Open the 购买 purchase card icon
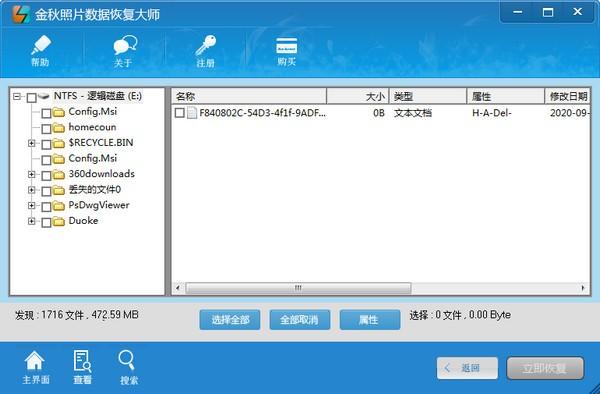This screenshot has height=394, width=600. click(x=287, y=46)
